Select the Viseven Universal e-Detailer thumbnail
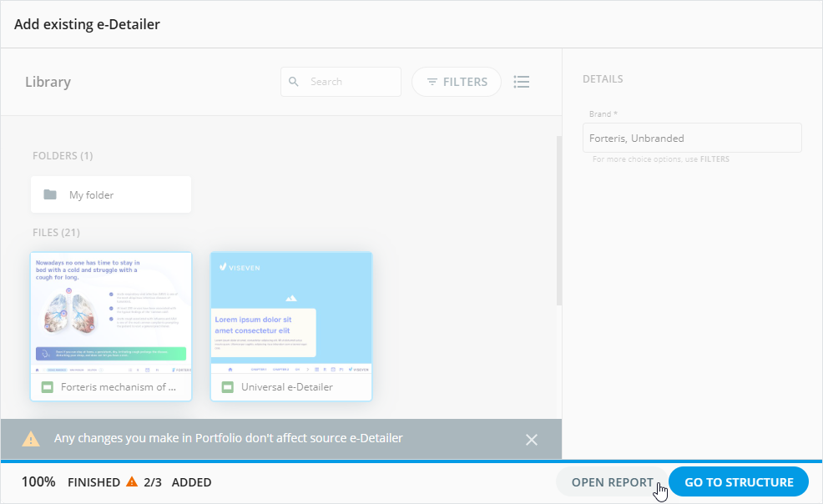Viewport: 823px width, 504px height. pyautogui.click(x=291, y=313)
